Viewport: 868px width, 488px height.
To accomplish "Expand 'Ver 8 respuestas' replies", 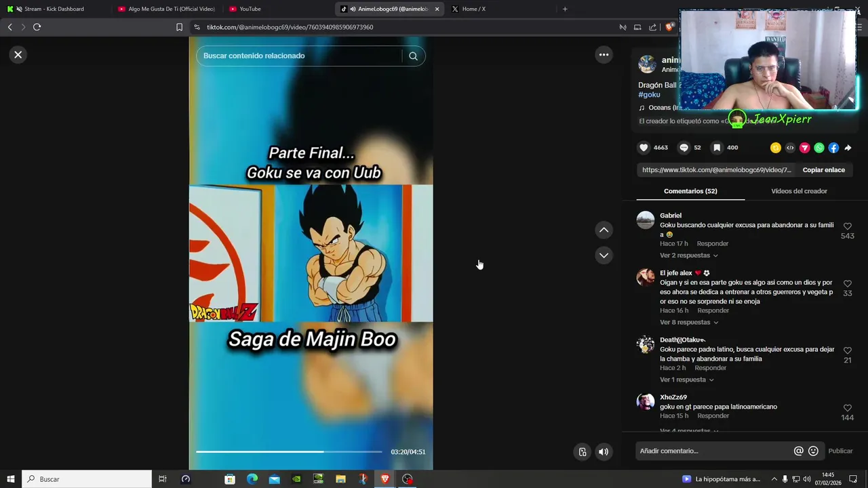I will pyautogui.click(x=689, y=323).
